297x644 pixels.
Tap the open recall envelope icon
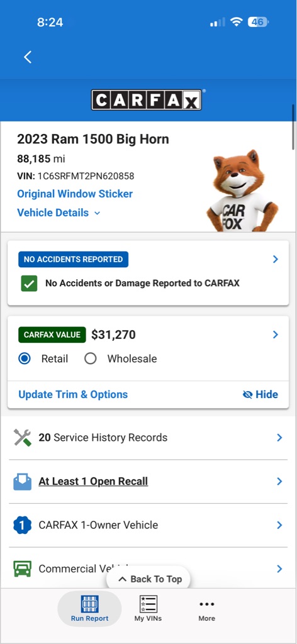(22, 481)
